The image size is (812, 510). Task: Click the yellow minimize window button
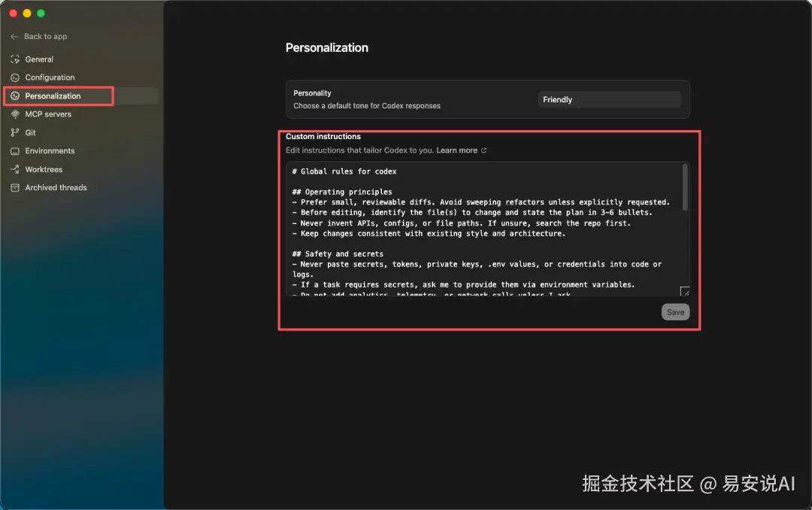(27, 13)
